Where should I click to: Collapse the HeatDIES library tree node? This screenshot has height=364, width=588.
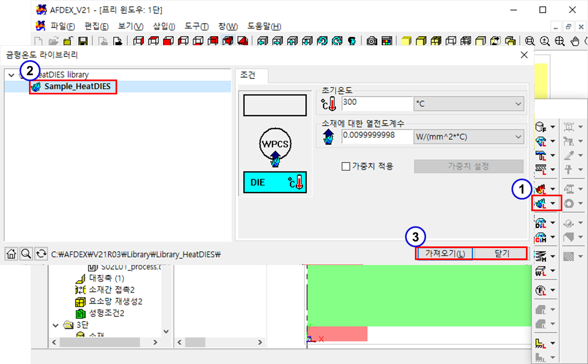pyautogui.click(x=12, y=75)
